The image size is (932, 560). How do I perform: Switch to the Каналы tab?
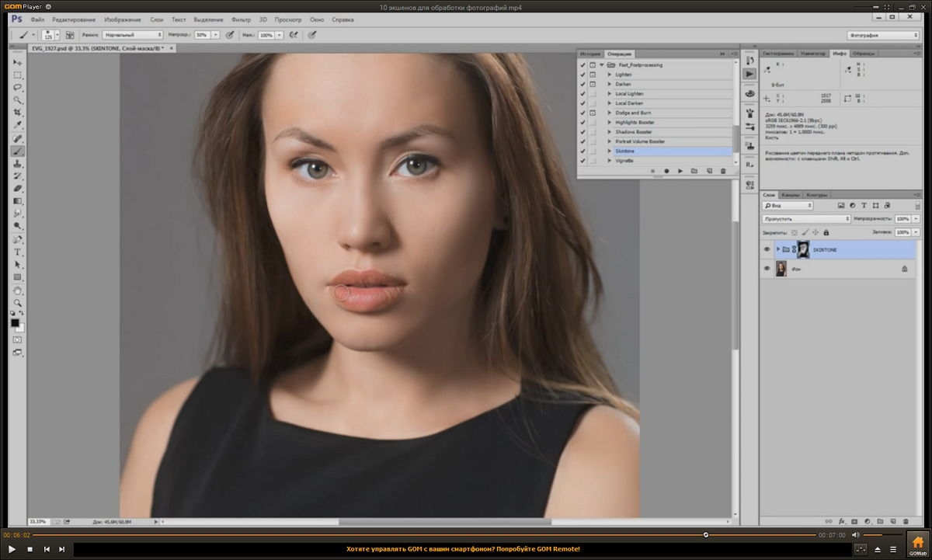click(791, 195)
